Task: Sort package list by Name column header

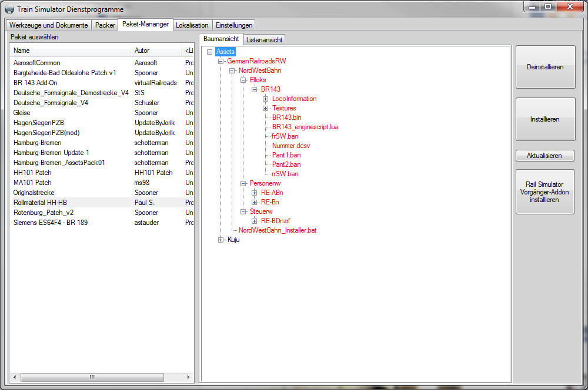Action: [x=71, y=51]
